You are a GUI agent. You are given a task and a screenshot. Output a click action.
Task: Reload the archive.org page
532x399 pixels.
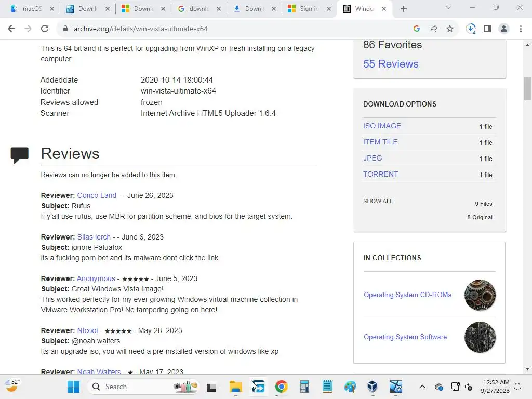(45, 29)
